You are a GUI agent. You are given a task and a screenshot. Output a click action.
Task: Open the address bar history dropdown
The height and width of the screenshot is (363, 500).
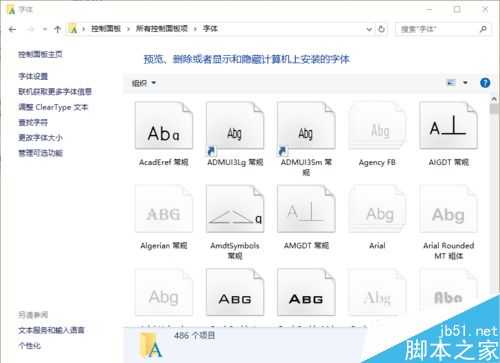pos(369,29)
